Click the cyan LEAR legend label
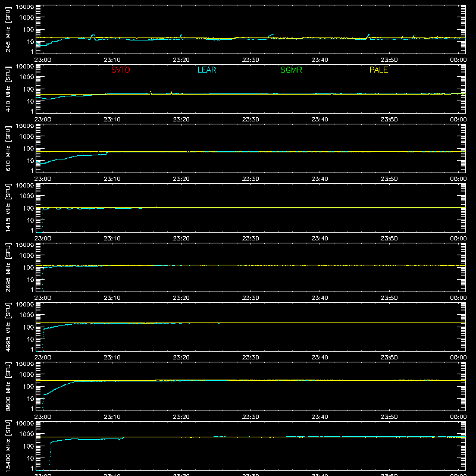 [x=206, y=70]
